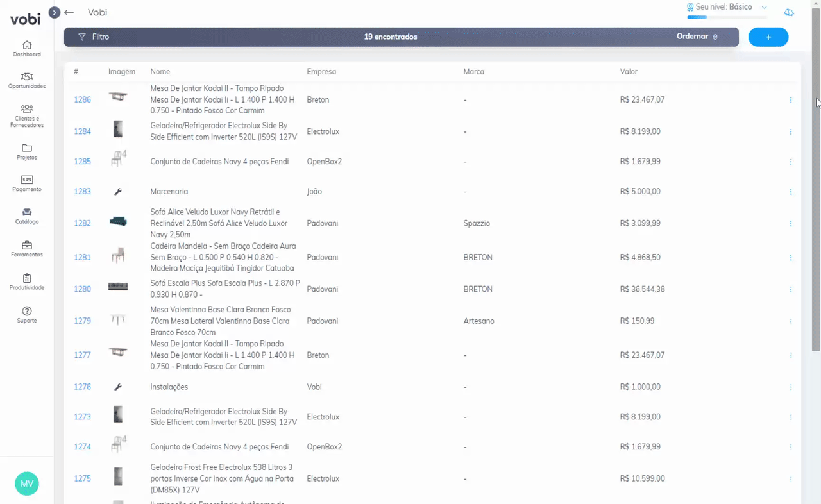This screenshot has width=821, height=504.
Task: Click the Empresa column header
Action: pos(321,72)
